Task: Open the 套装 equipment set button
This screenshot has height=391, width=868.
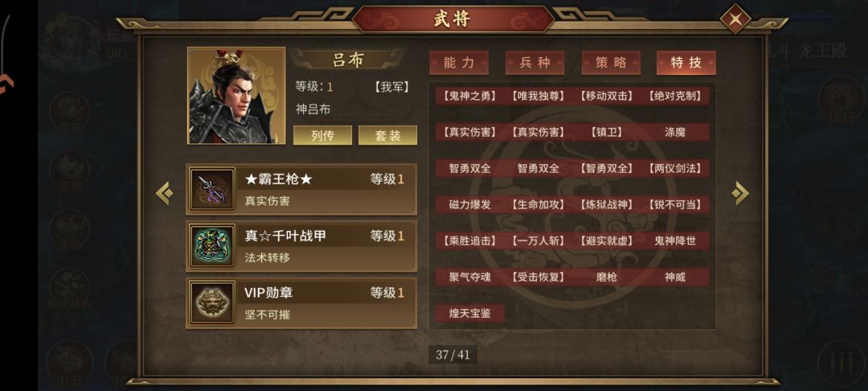Action: [x=387, y=135]
